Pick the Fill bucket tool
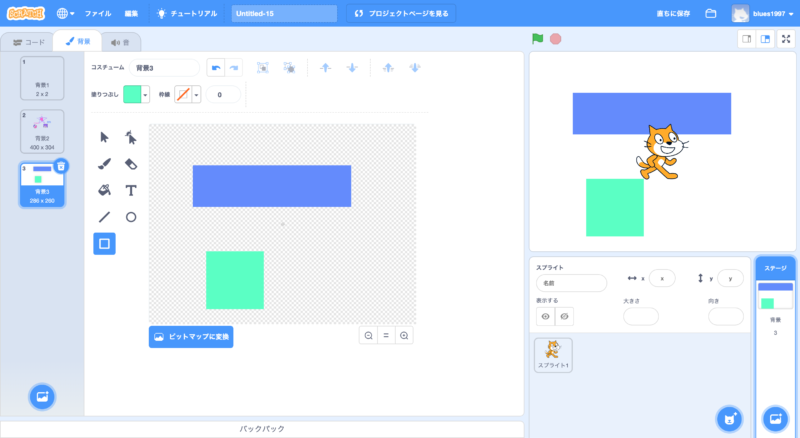 (x=104, y=190)
